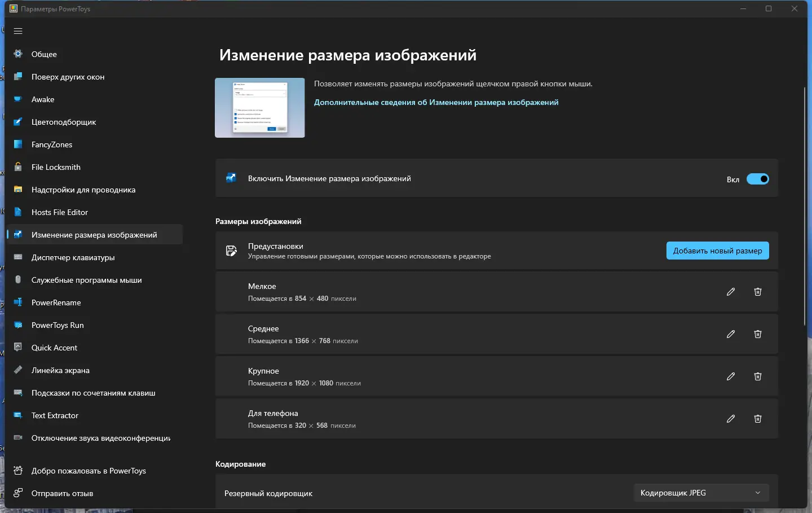Disable Изменение размера изображений toggle

tap(759, 179)
